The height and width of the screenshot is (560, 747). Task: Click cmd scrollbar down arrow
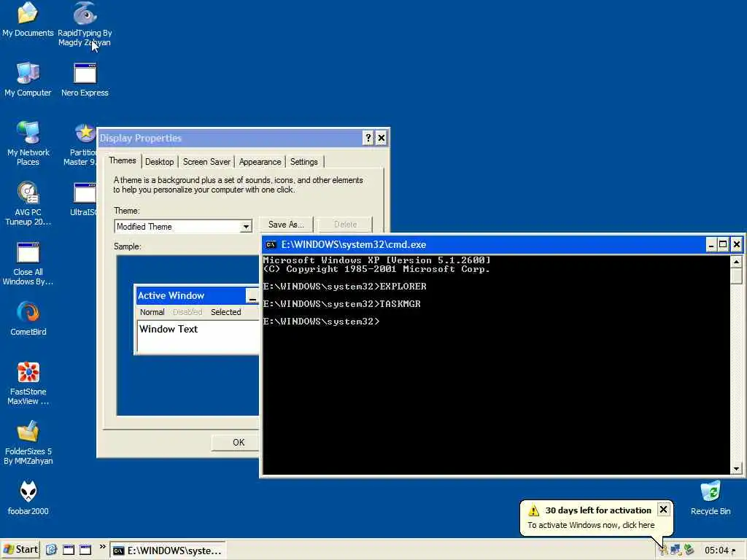(x=737, y=469)
